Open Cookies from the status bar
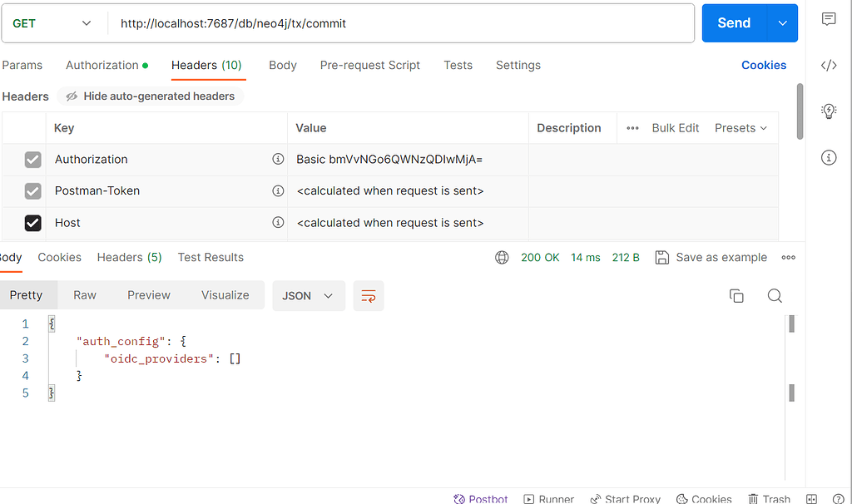 click(x=704, y=498)
